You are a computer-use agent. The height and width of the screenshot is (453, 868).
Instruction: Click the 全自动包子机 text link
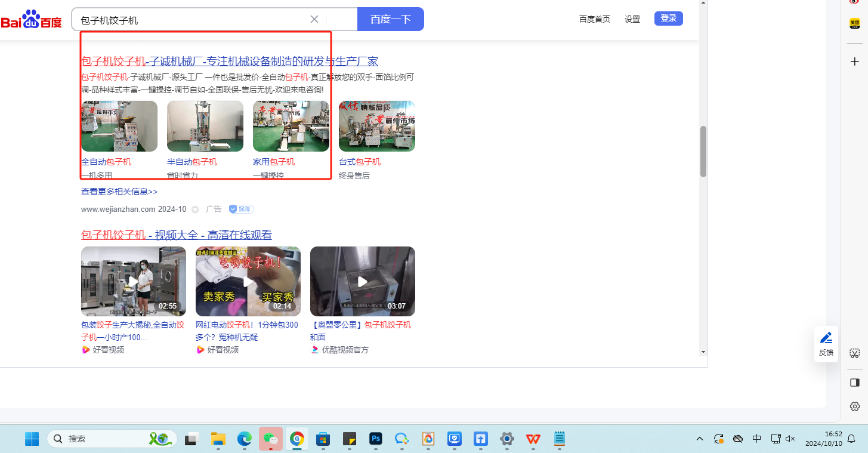tap(106, 162)
